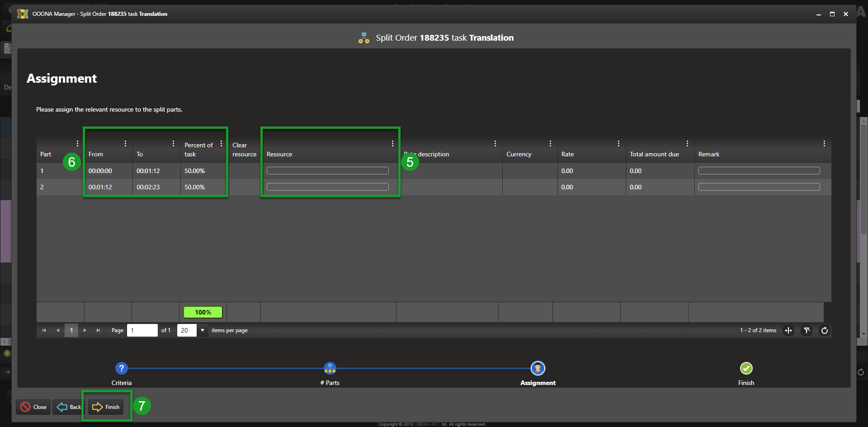
Task: Open the Remark column menu
Action: [824, 144]
